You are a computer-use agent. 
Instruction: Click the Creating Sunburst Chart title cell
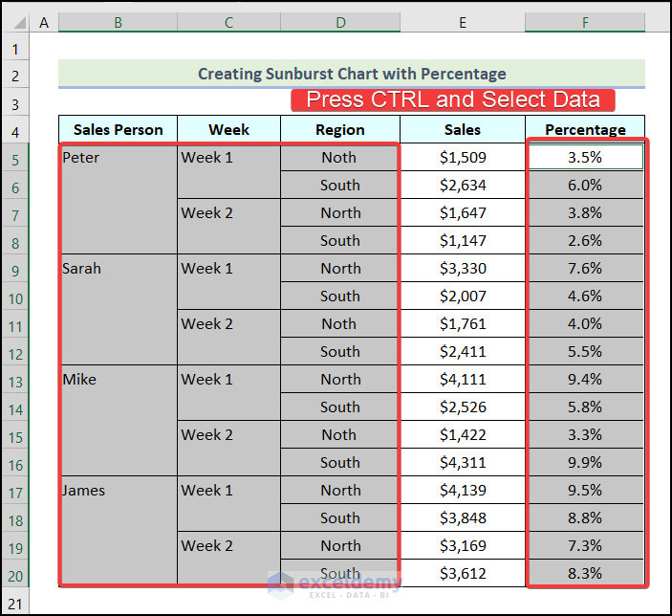pyautogui.click(x=351, y=74)
